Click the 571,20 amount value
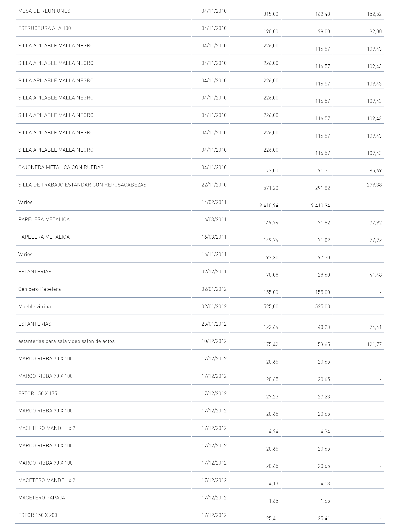This screenshot has width=407, height=532. (271, 188)
